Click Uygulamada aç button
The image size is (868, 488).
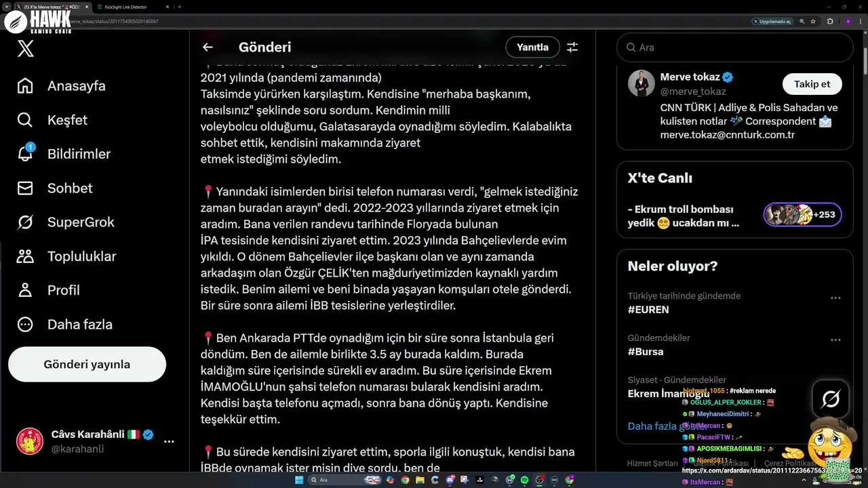773,21
